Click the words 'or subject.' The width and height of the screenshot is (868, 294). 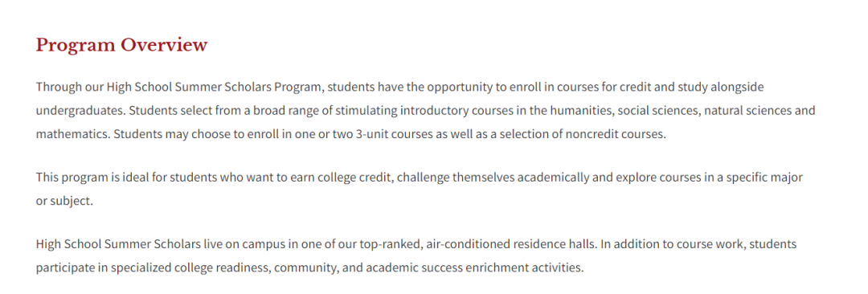pyautogui.click(x=64, y=201)
